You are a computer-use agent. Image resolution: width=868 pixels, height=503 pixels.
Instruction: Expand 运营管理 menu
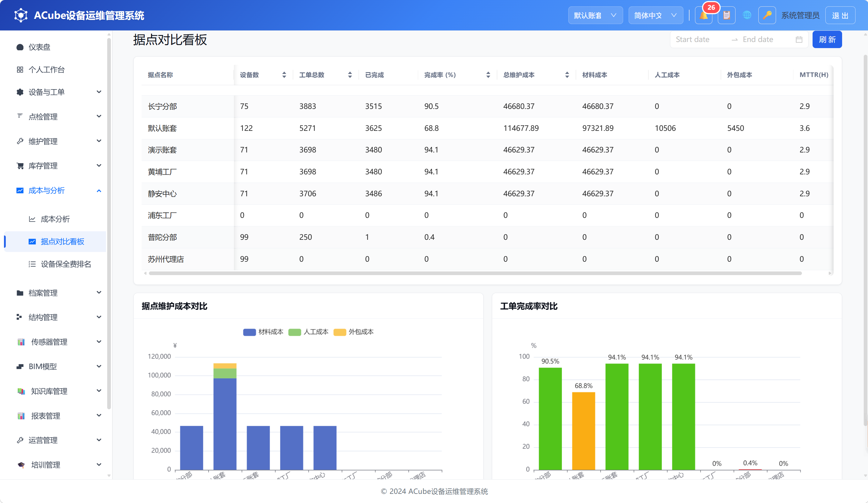[x=55, y=440]
